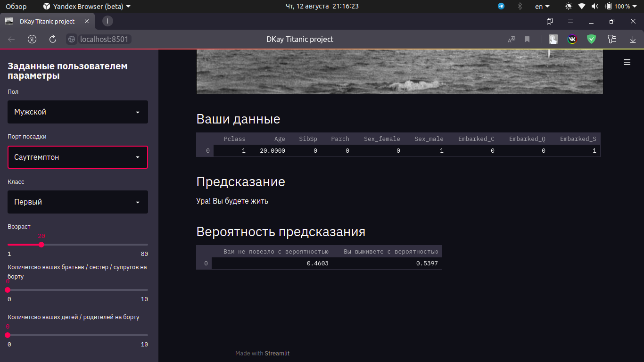The height and width of the screenshot is (362, 644).
Task: Open Telegram tray icon
Action: (x=501, y=6)
